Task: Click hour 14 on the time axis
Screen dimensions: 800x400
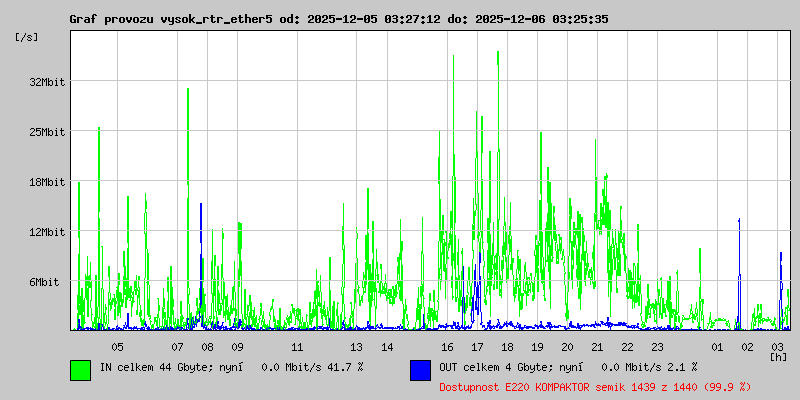Action: (387, 346)
